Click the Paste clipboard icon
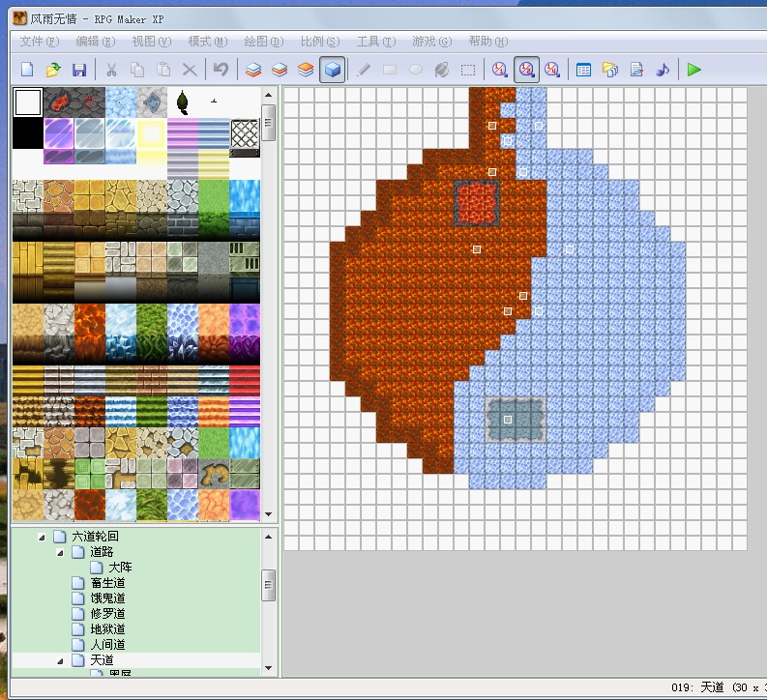This screenshot has width=767, height=700. coord(163,70)
